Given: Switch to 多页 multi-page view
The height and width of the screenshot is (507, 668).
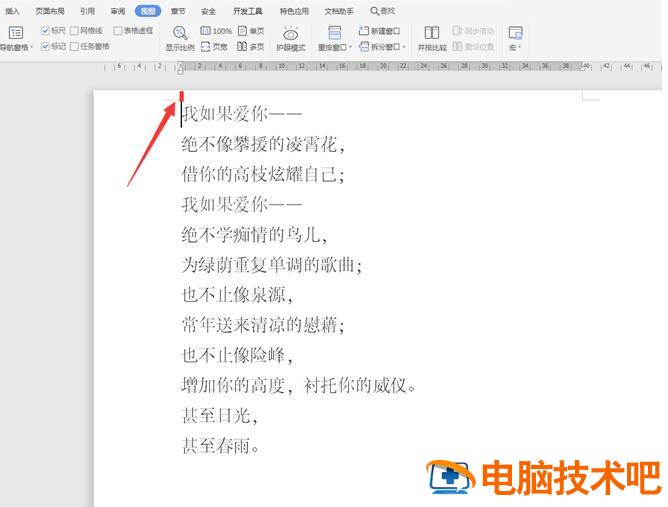Looking at the screenshot, I should tap(251, 47).
